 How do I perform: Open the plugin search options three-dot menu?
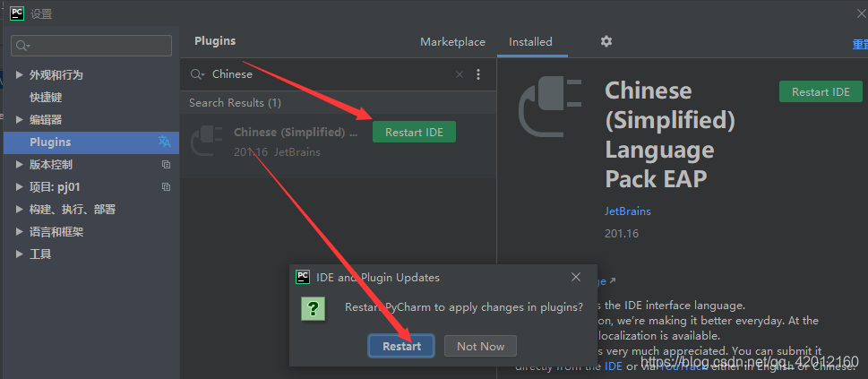tap(478, 74)
